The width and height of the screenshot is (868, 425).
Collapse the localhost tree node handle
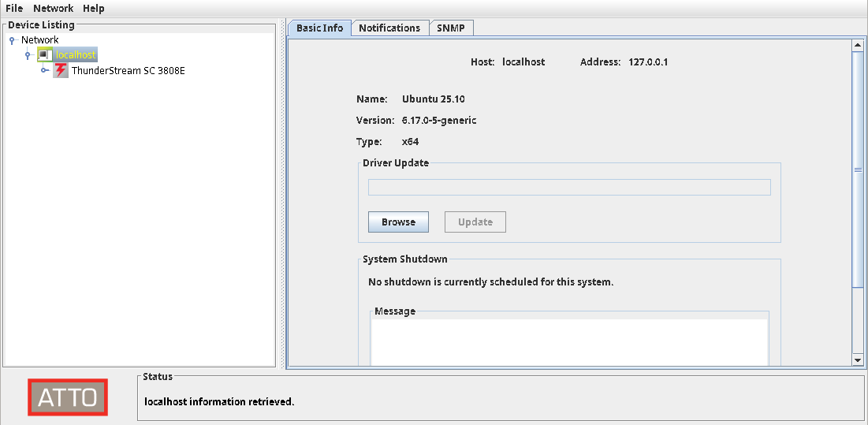28,55
